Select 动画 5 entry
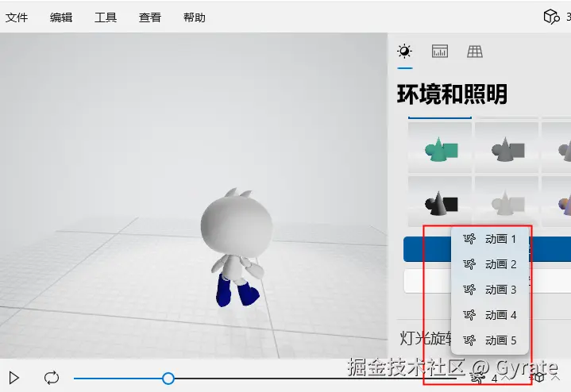 (490, 340)
